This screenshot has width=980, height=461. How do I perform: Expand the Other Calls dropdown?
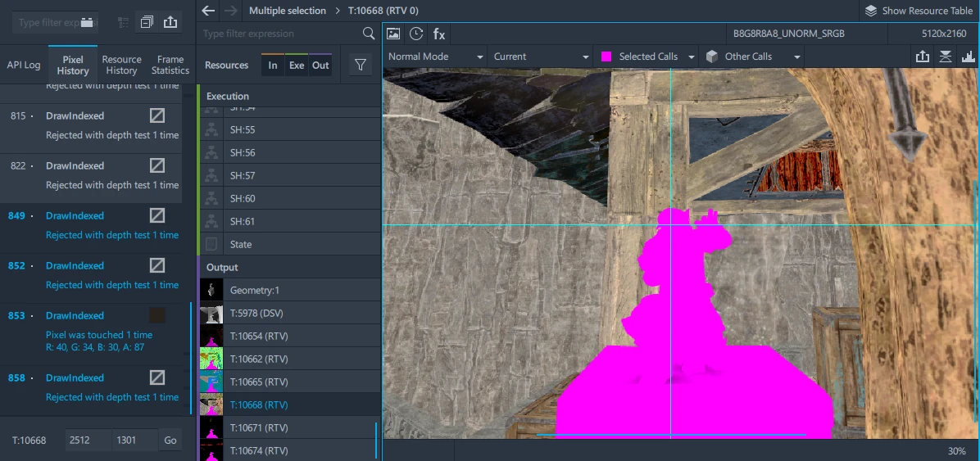(x=753, y=56)
